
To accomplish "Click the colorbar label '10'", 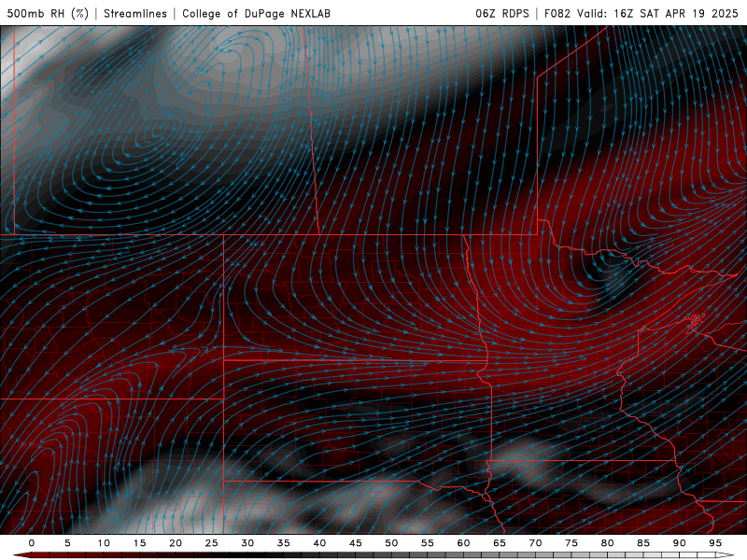I will click(x=104, y=543).
